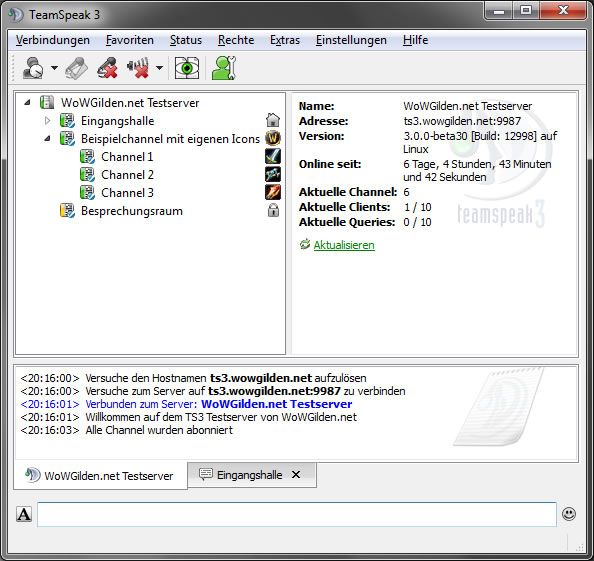The width and height of the screenshot is (594, 561).
Task: Open the Einstellungen menu
Action: (x=351, y=40)
